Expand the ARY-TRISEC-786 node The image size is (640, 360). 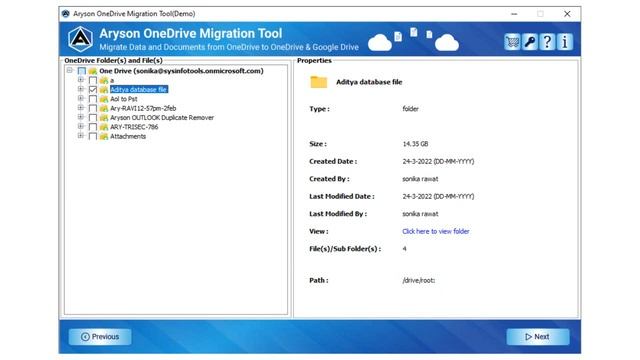(81, 127)
